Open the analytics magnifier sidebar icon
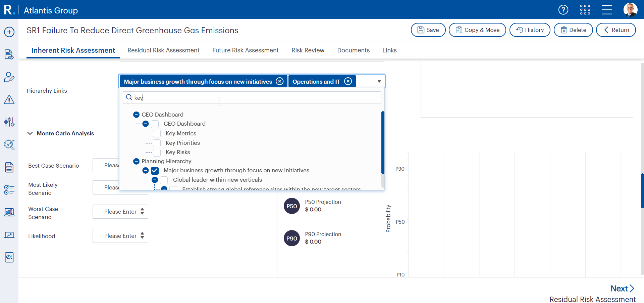Image resolution: width=644 pixels, height=303 pixels. (x=9, y=144)
